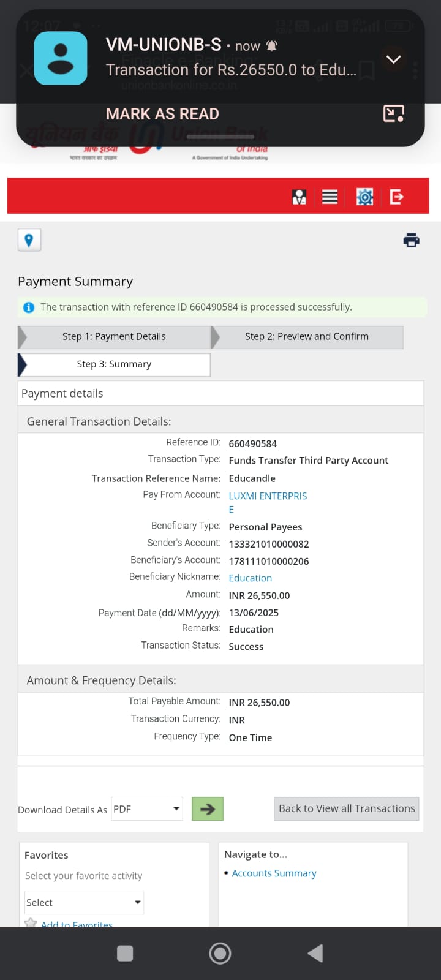This screenshot has width=441, height=980.
Task: Click Back to View all Transactions
Action: 347,809
